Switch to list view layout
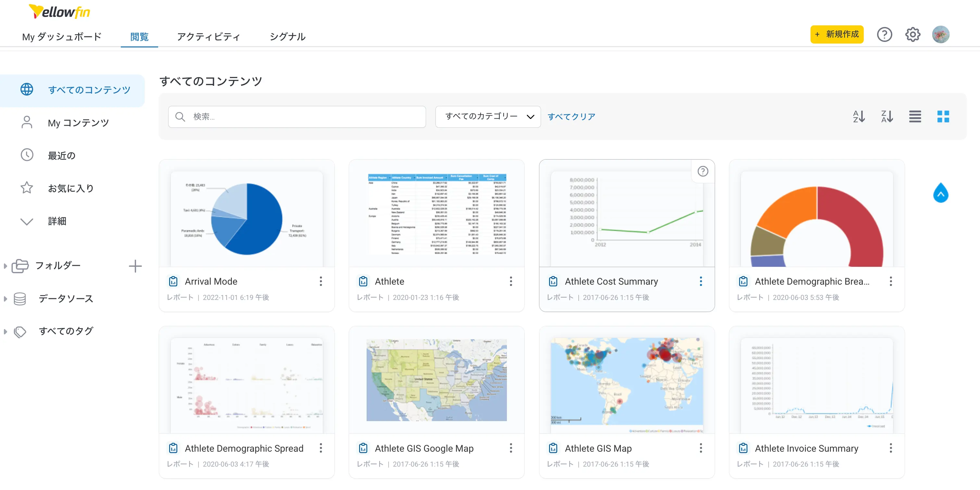This screenshot has height=490, width=980. 915,117
